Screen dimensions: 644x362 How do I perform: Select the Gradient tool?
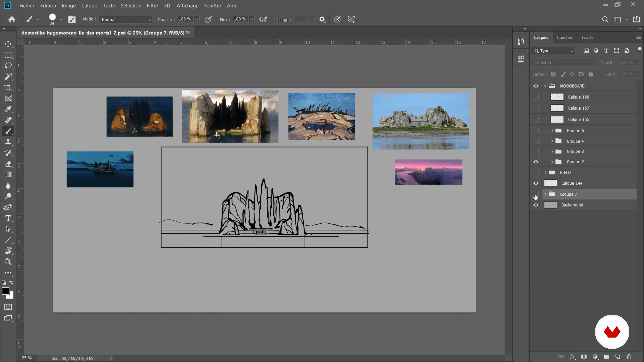(x=8, y=175)
